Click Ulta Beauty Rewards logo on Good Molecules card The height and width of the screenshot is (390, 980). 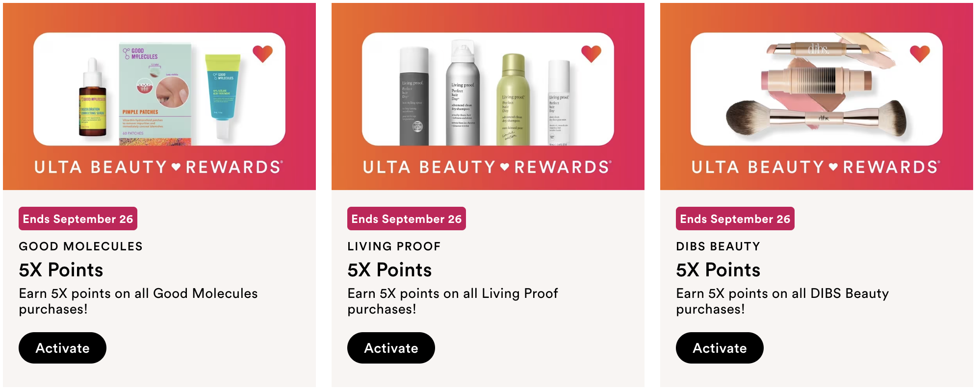pos(158,167)
